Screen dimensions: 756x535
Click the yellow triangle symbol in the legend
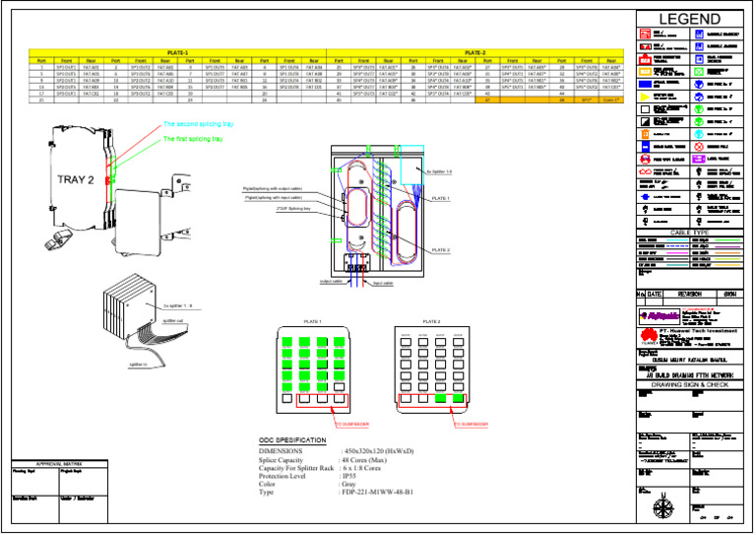click(645, 97)
